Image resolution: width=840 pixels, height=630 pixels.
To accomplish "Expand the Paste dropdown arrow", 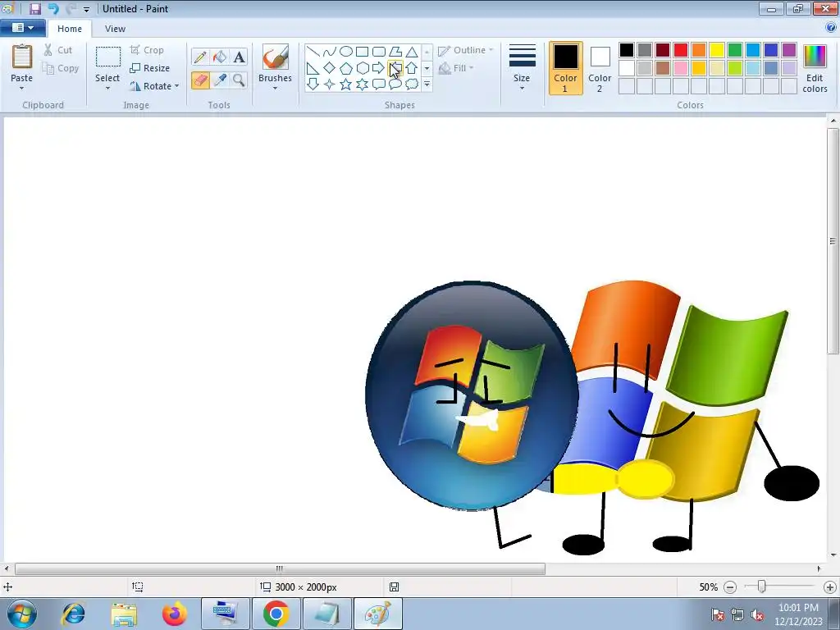I will click(x=22, y=89).
